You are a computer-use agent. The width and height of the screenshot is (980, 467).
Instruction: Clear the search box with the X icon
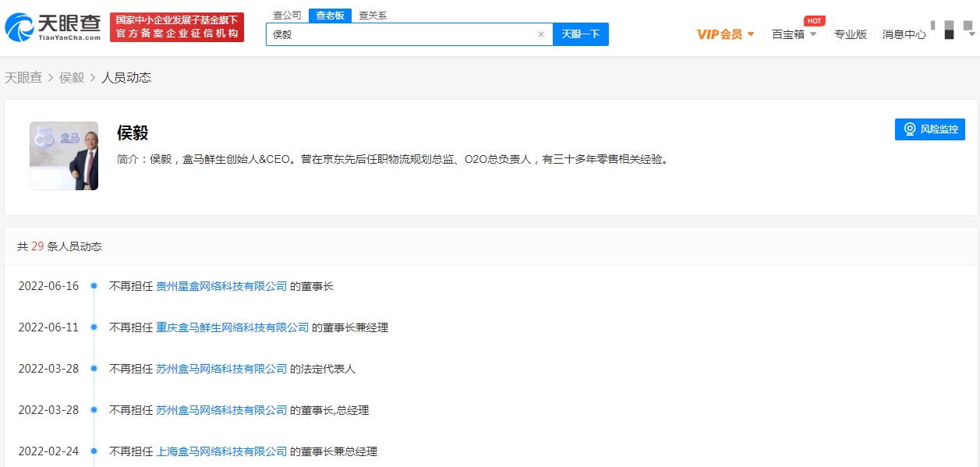click(541, 34)
